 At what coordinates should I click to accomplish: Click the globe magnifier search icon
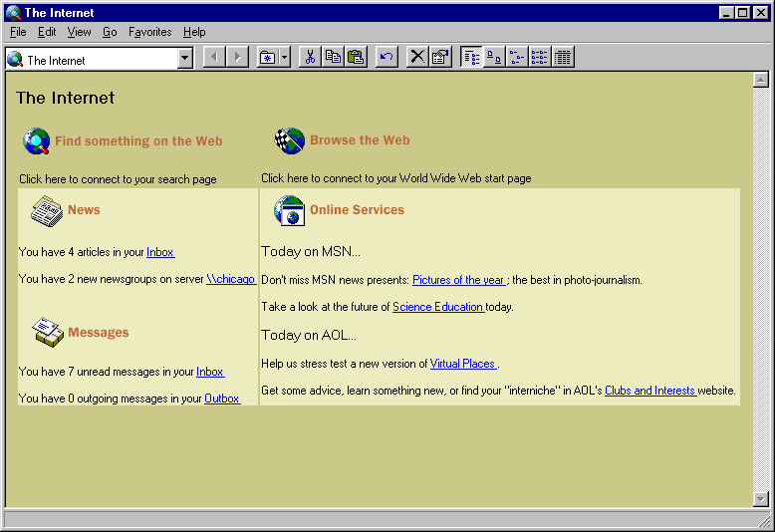pos(37,140)
